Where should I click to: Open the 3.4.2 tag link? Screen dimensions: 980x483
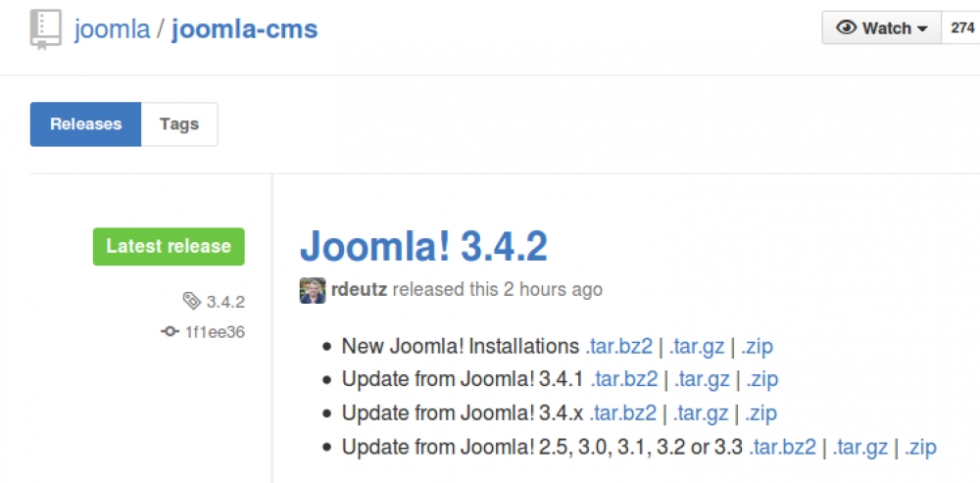pos(225,301)
